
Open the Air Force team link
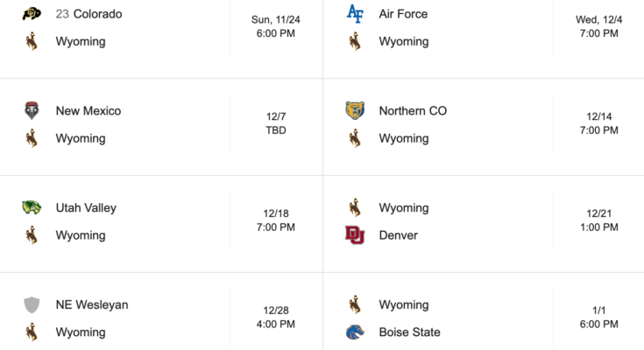pos(403,14)
